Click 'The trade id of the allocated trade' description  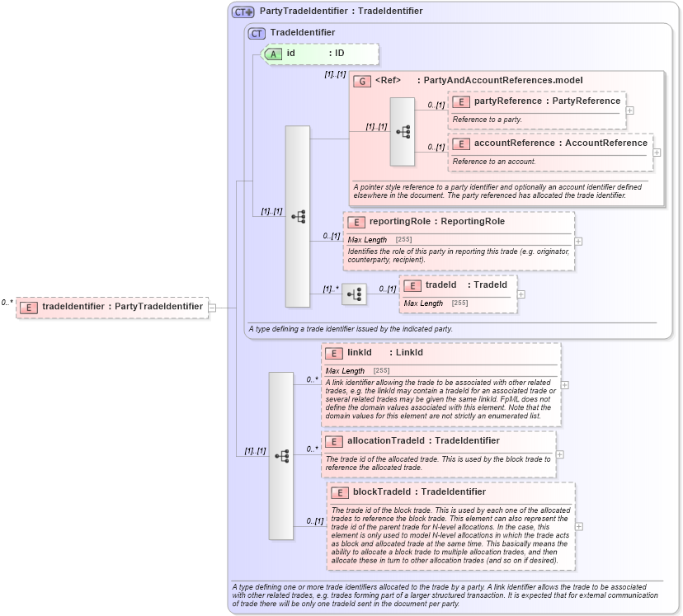click(x=438, y=463)
